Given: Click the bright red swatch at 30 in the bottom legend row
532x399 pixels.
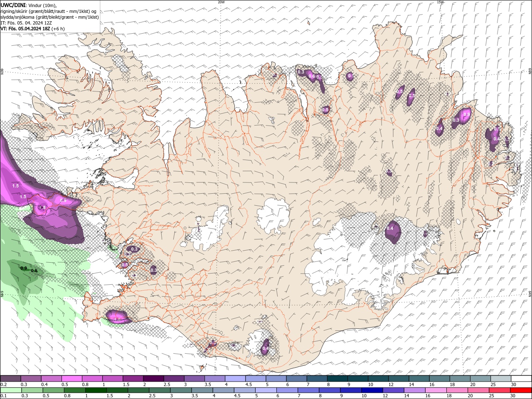Looking at the screenshot, I should pyautogui.click(x=521, y=390).
